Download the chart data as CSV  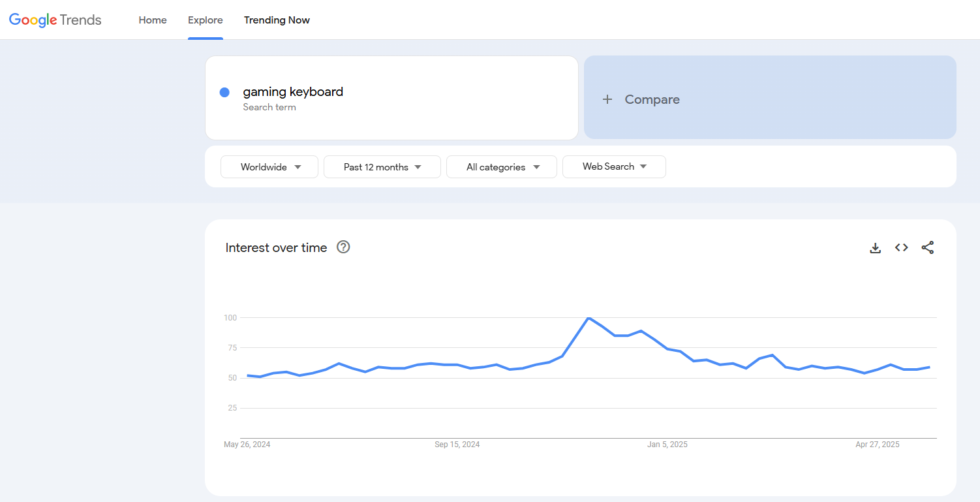click(x=876, y=247)
